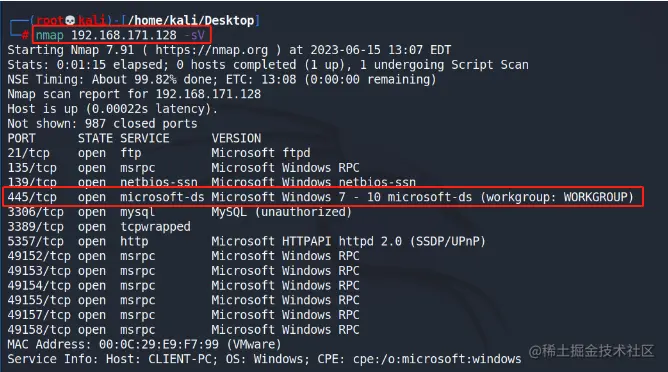The height and width of the screenshot is (372, 668).
Task: Select the highlighted 445/tcp microsoft-ds line
Action: [x=323, y=197]
